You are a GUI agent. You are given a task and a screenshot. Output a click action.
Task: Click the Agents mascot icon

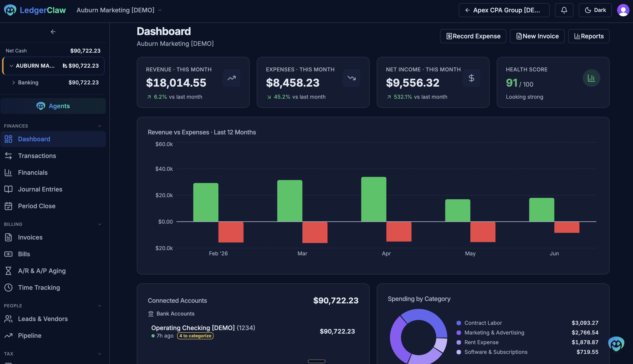click(41, 106)
